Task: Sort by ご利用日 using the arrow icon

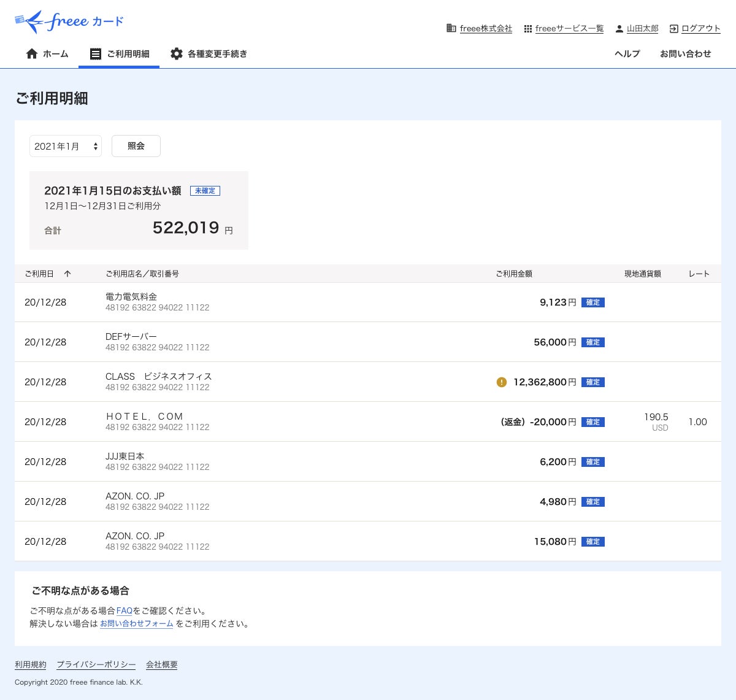Action: [x=67, y=274]
